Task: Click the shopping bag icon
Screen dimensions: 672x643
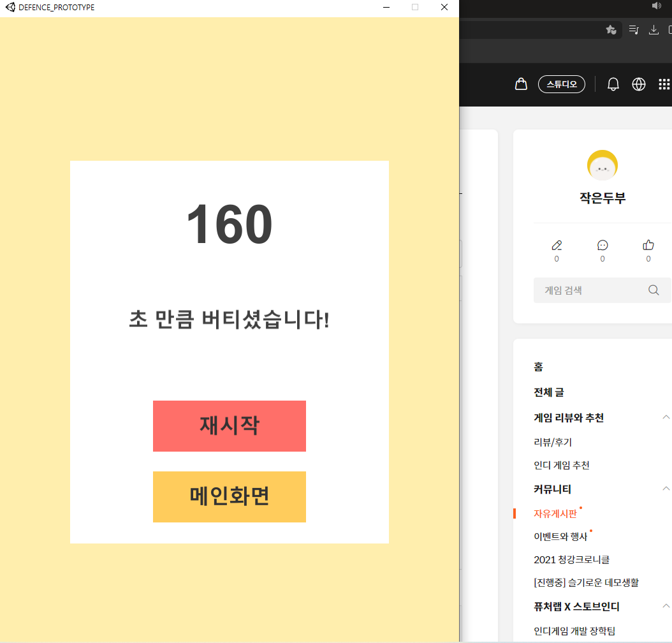Action: 521,84
